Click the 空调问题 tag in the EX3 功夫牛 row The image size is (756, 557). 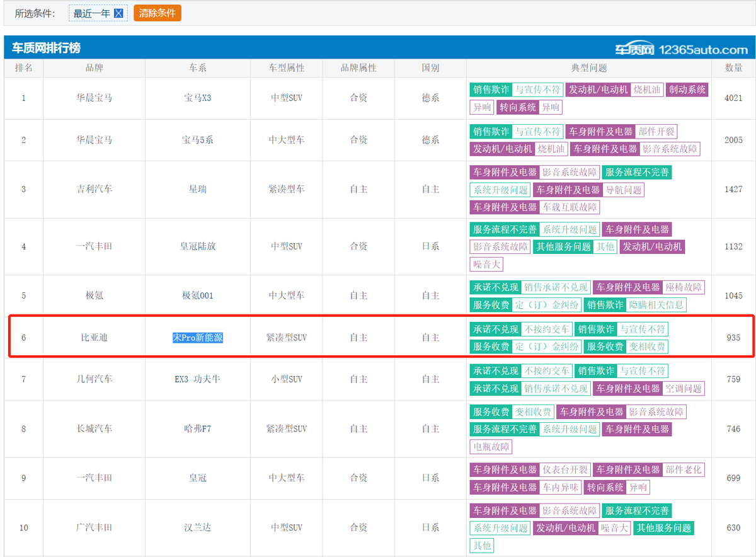click(684, 389)
